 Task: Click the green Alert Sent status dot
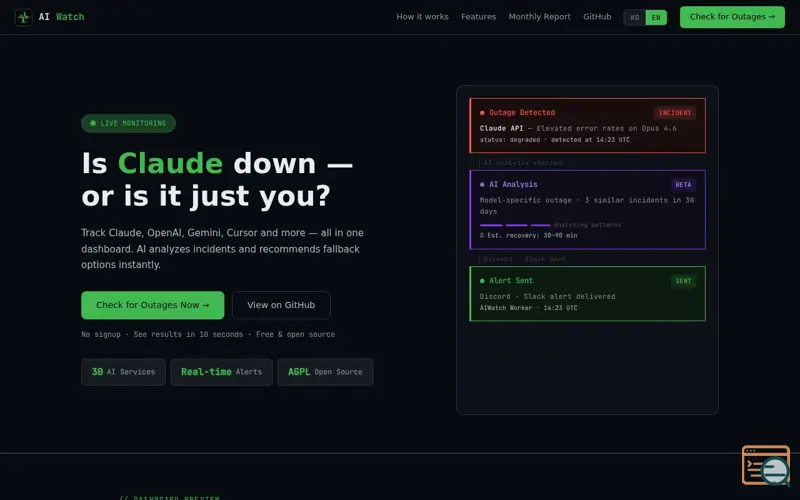[482, 281]
